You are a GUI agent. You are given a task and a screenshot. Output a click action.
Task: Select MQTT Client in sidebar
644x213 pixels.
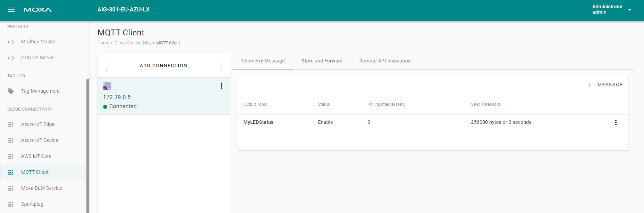coord(43,172)
